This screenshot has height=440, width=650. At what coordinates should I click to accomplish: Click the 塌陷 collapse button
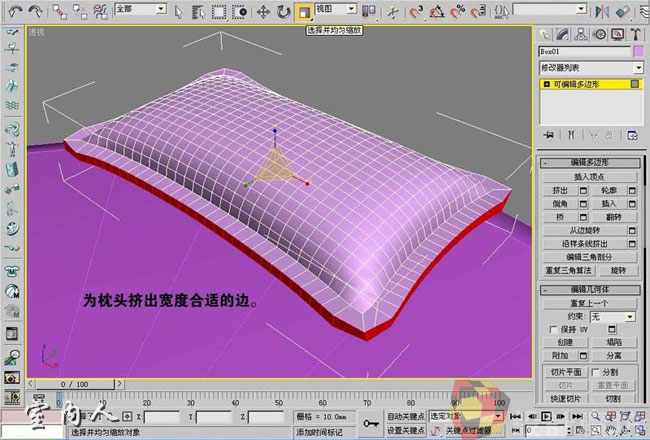[x=614, y=343]
